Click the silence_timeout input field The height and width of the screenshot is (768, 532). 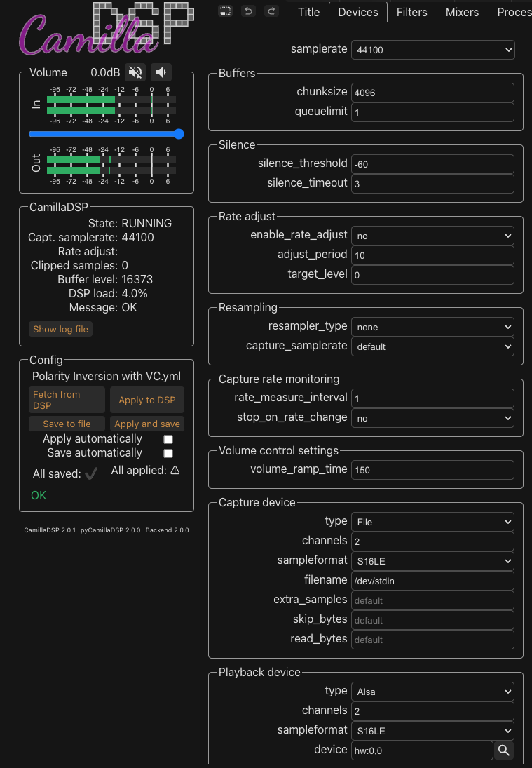pos(432,183)
